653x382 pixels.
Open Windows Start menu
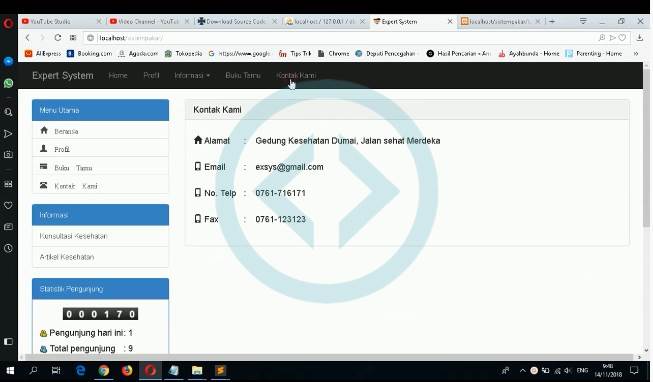tap(10, 370)
